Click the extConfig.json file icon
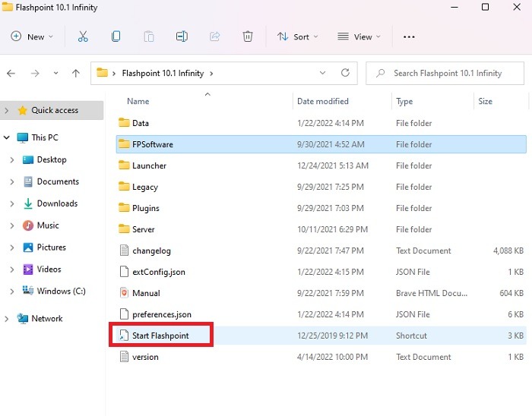This screenshot has width=532, height=416. click(124, 272)
